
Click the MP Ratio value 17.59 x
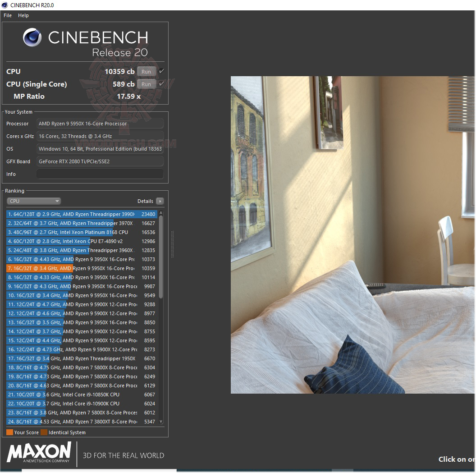tap(129, 96)
